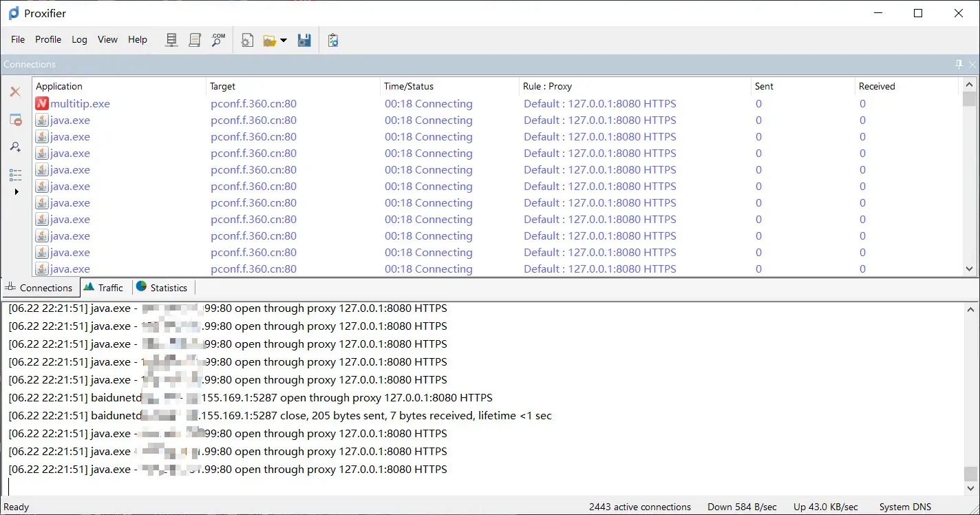Open the Profile menu
The width and height of the screenshot is (980, 515).
(x=48, y=39)
